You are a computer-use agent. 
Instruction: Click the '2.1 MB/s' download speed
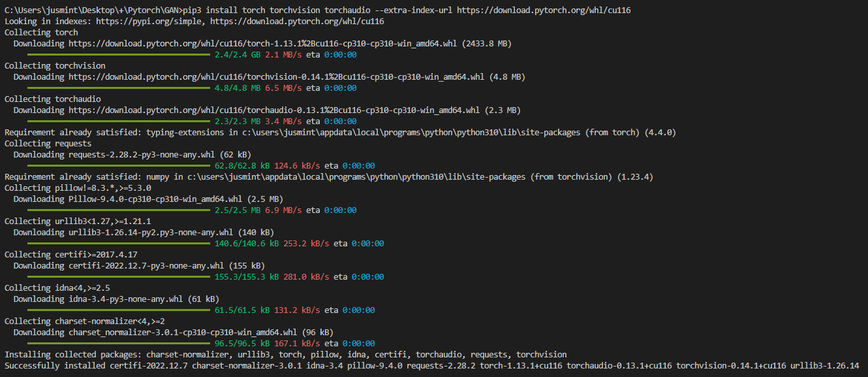(283, 55)
